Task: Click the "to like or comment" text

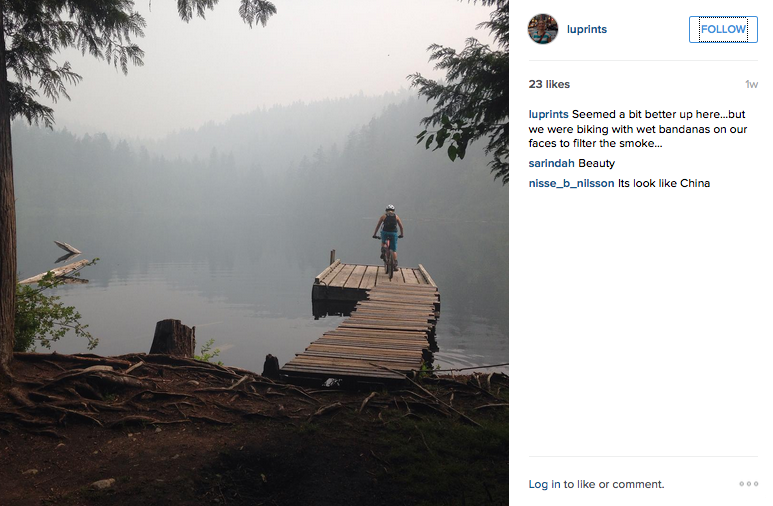Action: [x=614, y=484]
